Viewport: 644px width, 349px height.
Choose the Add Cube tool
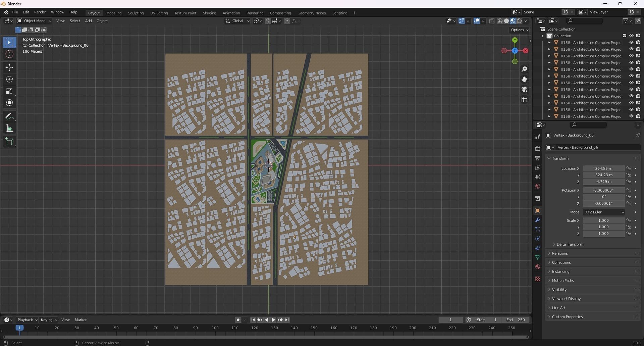[9, 142]
